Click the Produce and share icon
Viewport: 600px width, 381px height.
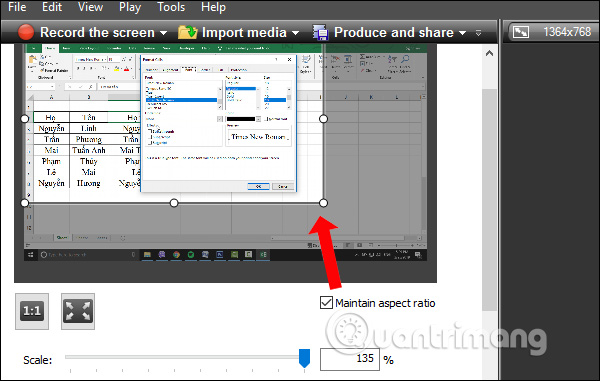(320, 33)
